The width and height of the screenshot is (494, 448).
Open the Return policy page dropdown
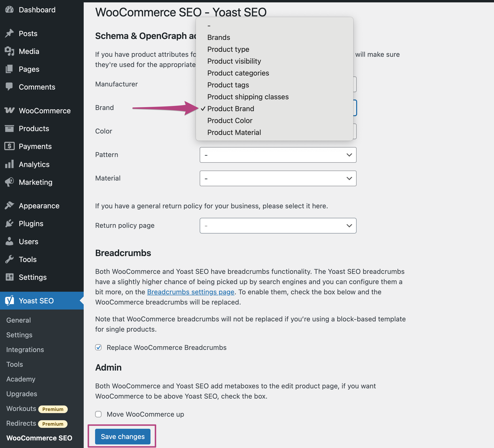click(x=278, y=225)
